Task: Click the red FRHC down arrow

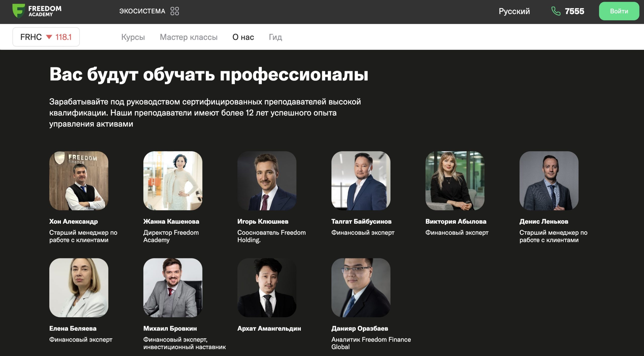Action: coord(49,37)
